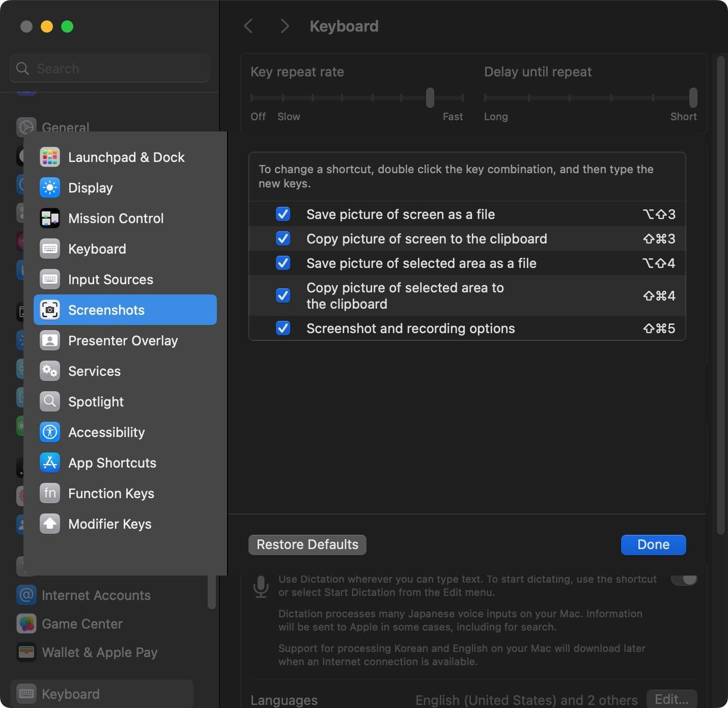Click the Keyboard icon in bottom sidebar
This screenshot has width=728, height=708.
click(26, 694)
